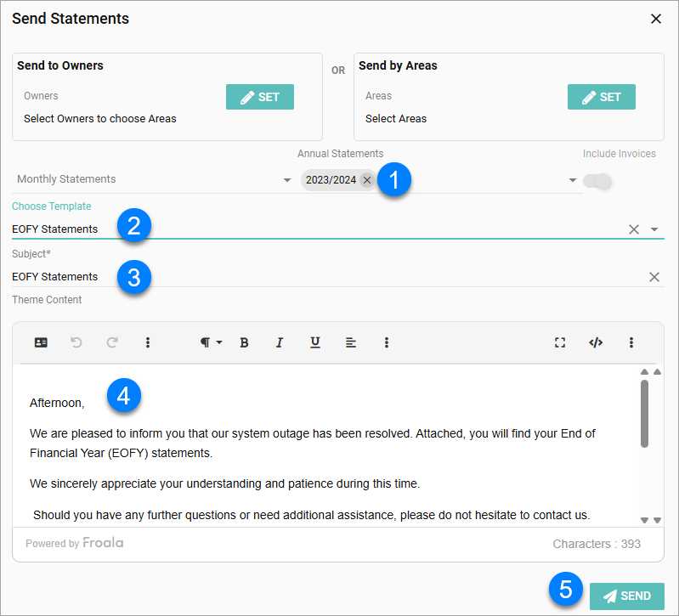Expand the Annual Statements dropdown arrow
The height and width of the screenshot is (616, 679).
tap(573, 180)
